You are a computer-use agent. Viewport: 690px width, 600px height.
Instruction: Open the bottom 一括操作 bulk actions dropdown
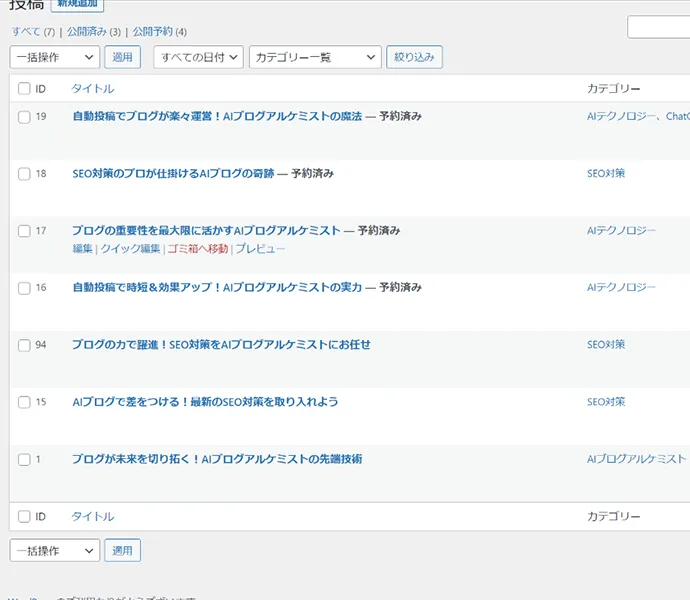pyautogui.click(x=54, y=551)
